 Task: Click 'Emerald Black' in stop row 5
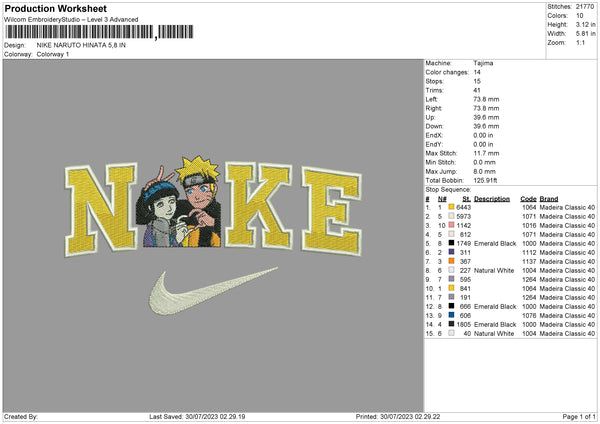pos(495,243)
